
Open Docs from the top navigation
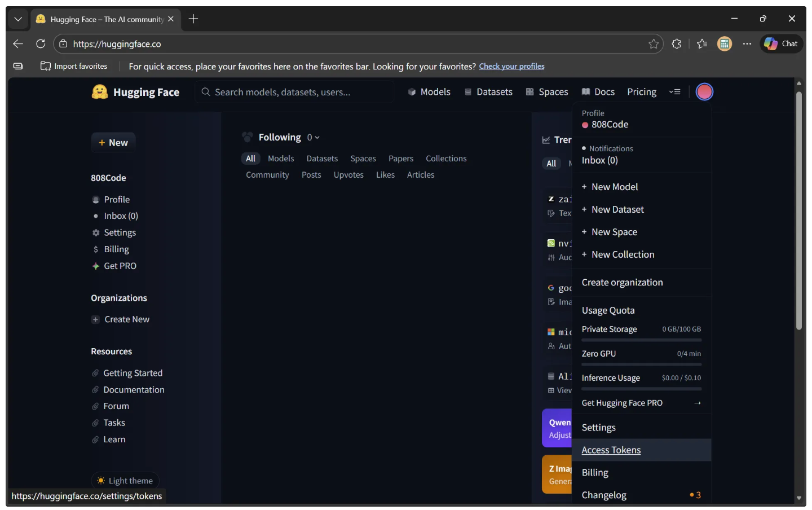tap(598, 92)
